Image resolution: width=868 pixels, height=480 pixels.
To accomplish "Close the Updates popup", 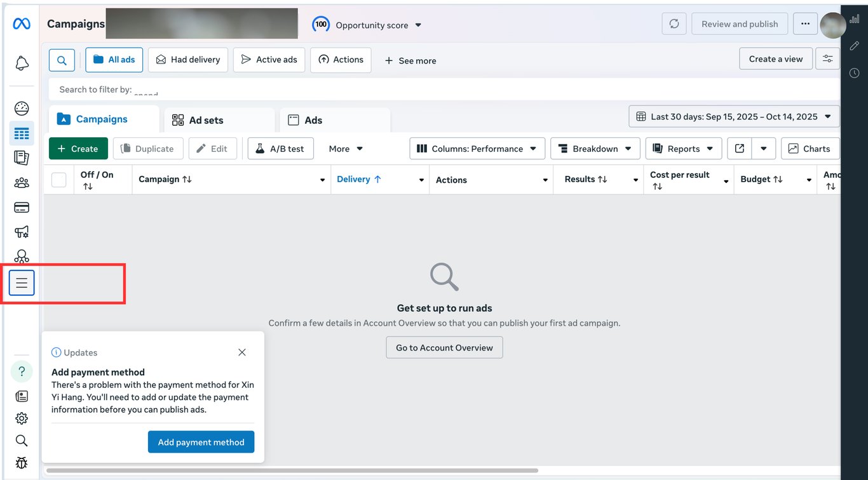I will coord(242,352).
